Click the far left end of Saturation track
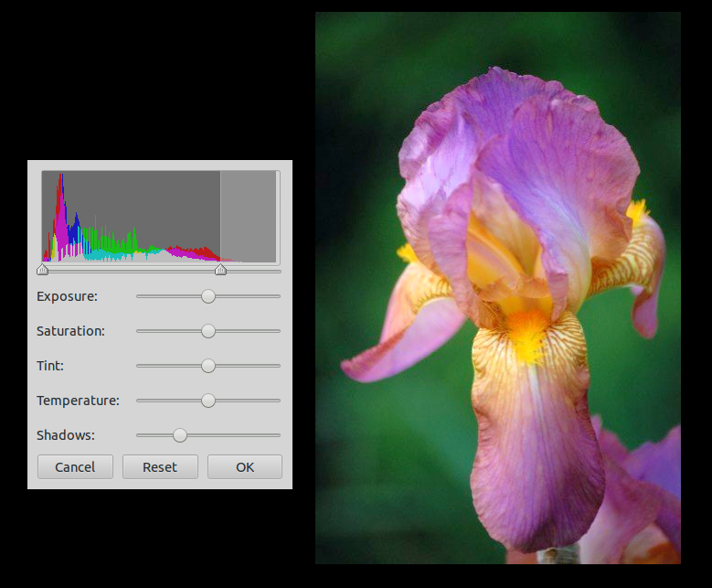 click(139, 331)
